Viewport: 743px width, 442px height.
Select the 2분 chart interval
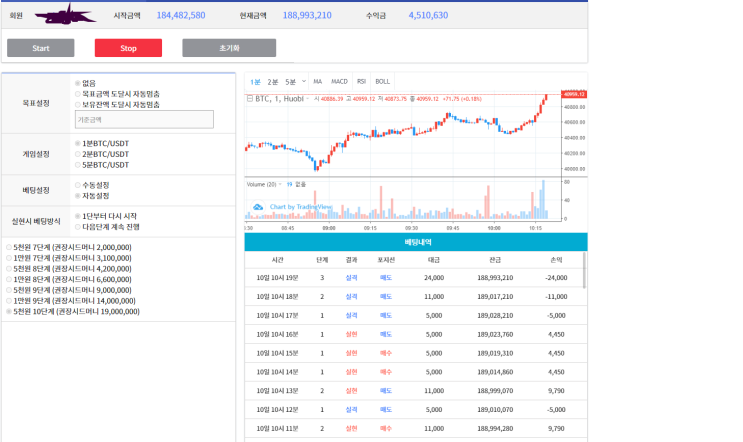[x=272, y=82]
